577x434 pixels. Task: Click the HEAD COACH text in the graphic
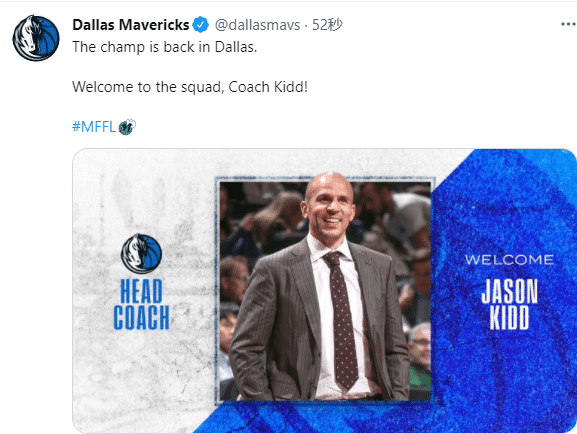click(141, 304)
